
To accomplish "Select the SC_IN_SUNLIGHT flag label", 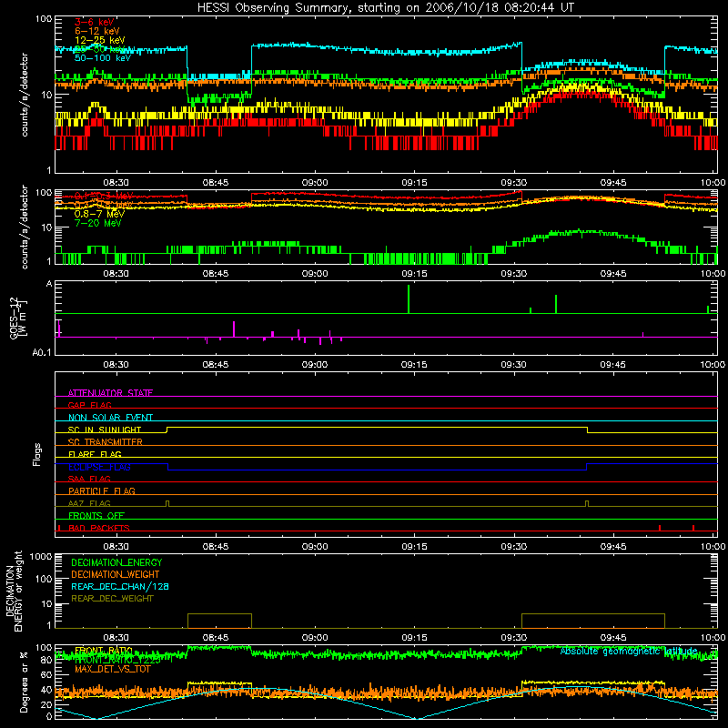I will (105, 430).
